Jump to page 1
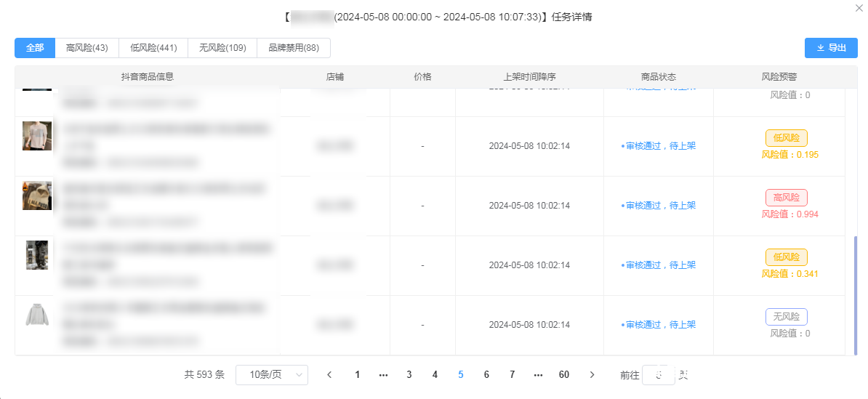 [357, 375]
